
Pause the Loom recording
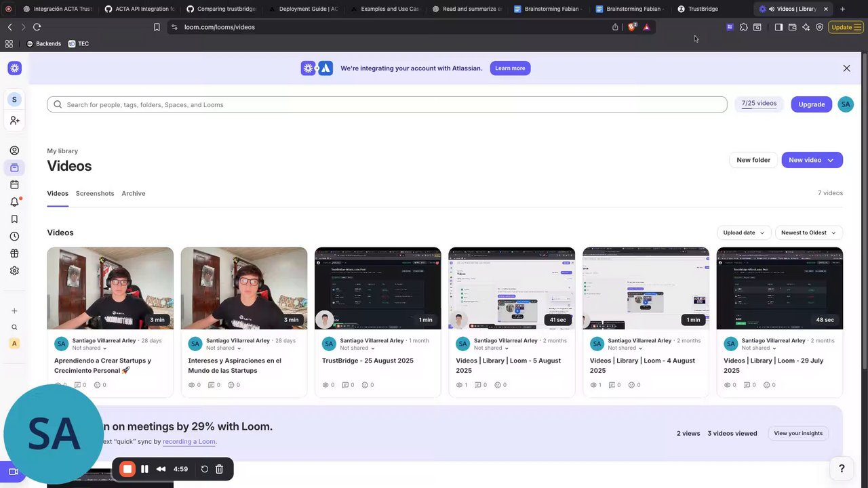click(x=144, y=469)
